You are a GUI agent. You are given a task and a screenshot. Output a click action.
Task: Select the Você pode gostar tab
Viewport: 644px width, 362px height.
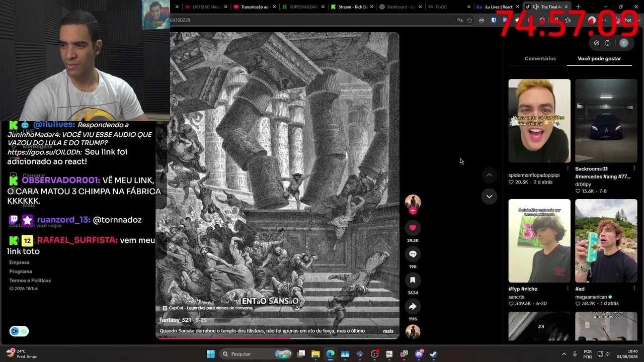tap(599, 59)
